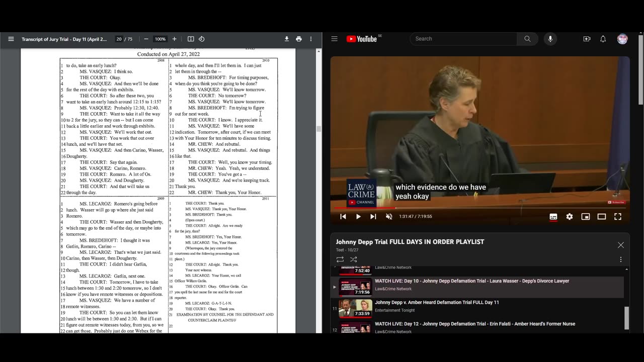Toggle closed captions on the video
The width and height of the screenshot is (644, 362).
tap(553, 217)
